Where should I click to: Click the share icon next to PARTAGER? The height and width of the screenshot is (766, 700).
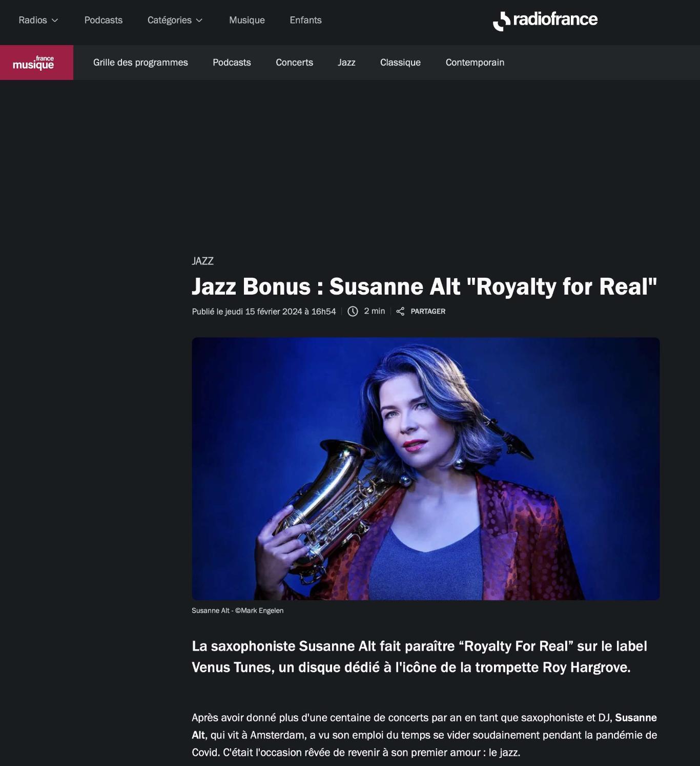coord(400,312)
